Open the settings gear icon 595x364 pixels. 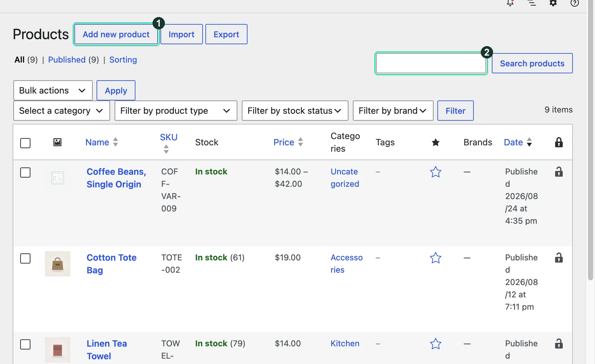pyautogui.click(x=553, y=3)
